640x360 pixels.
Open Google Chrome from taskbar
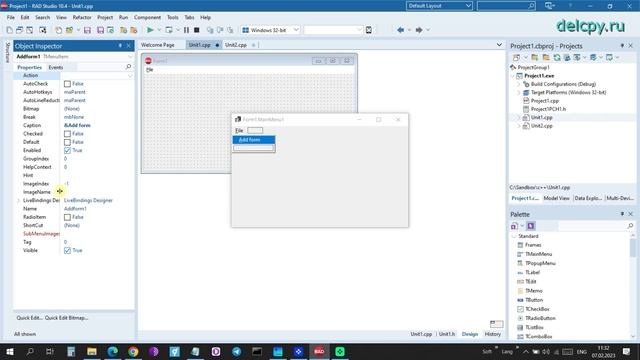133,351
